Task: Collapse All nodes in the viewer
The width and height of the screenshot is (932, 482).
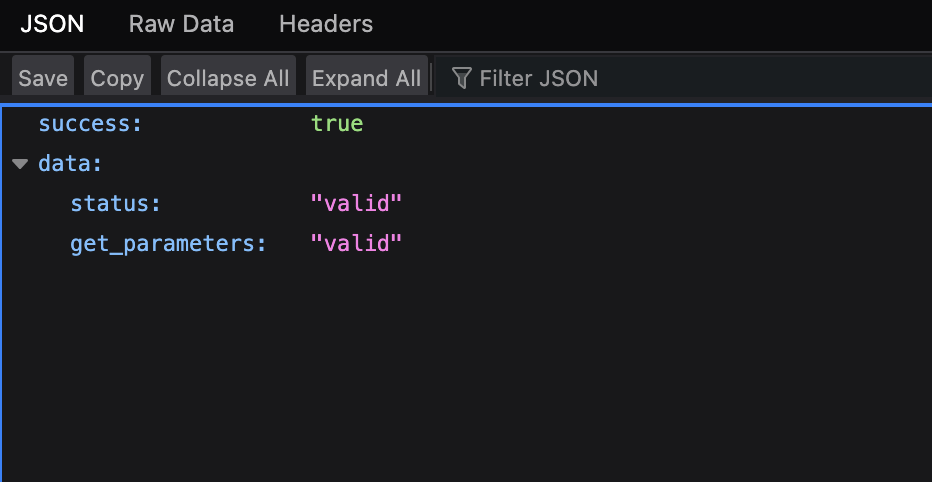Action: click(x=228, y=76)
